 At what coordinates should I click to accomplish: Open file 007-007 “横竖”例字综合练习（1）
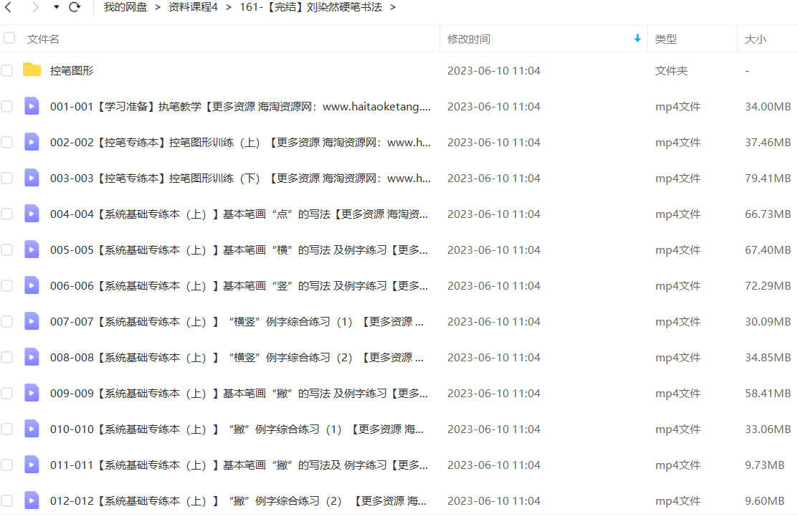tap(237, 322)
